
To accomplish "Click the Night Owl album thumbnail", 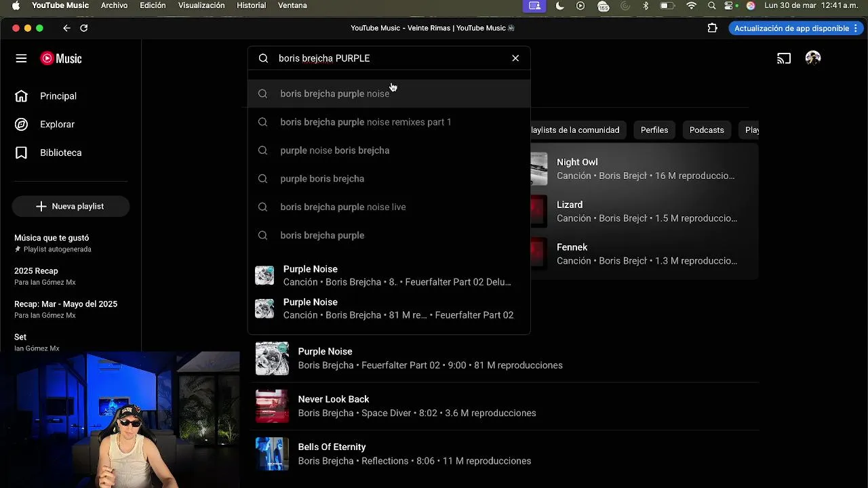I will point(538,169).
